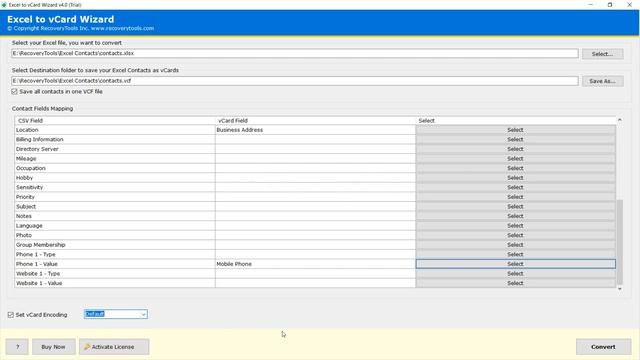The height and width of the screenshot is (360, 640).
Task: Minimize the Excel to vCard Wizard window
Action: point(591,5)
